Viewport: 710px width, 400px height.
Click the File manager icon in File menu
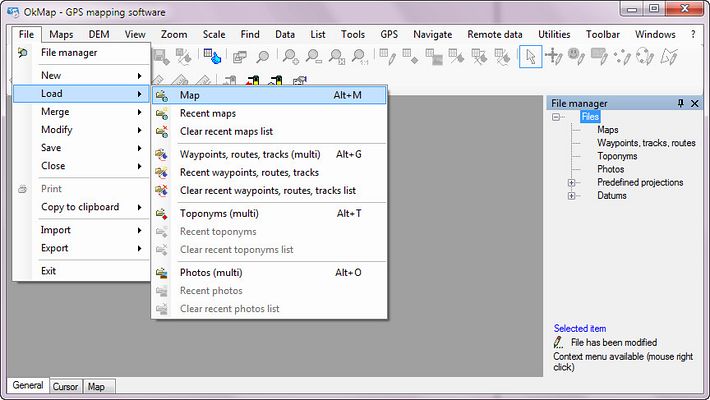[23, 53]
